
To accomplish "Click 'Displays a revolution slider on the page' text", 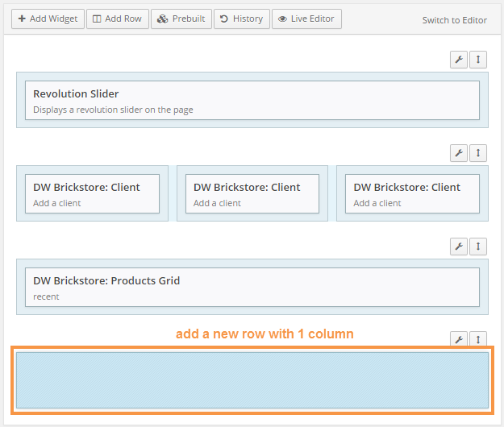I will pos(113,110).
